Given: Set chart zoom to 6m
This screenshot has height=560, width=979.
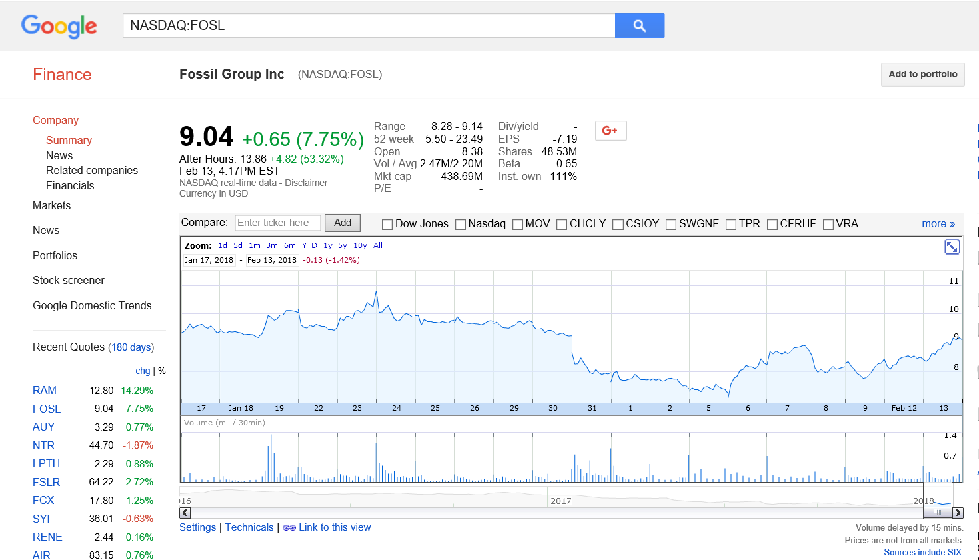Looking at the screenshot, I should [289, 246].
